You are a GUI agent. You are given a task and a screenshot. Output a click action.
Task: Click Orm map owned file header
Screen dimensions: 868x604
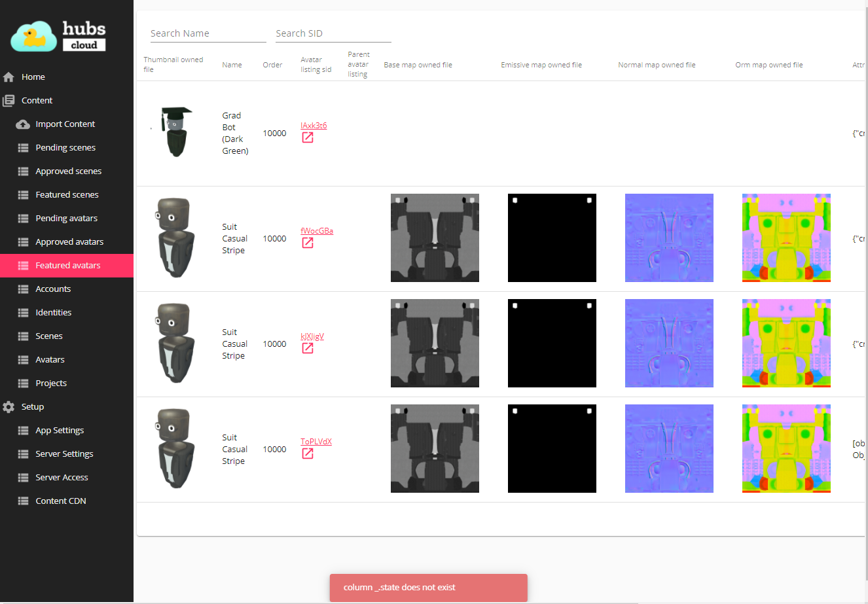coord(769,65)
